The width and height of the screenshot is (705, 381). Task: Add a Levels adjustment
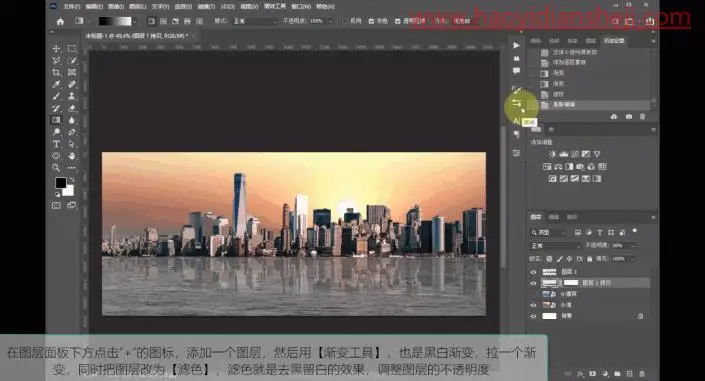coord(564,154)
